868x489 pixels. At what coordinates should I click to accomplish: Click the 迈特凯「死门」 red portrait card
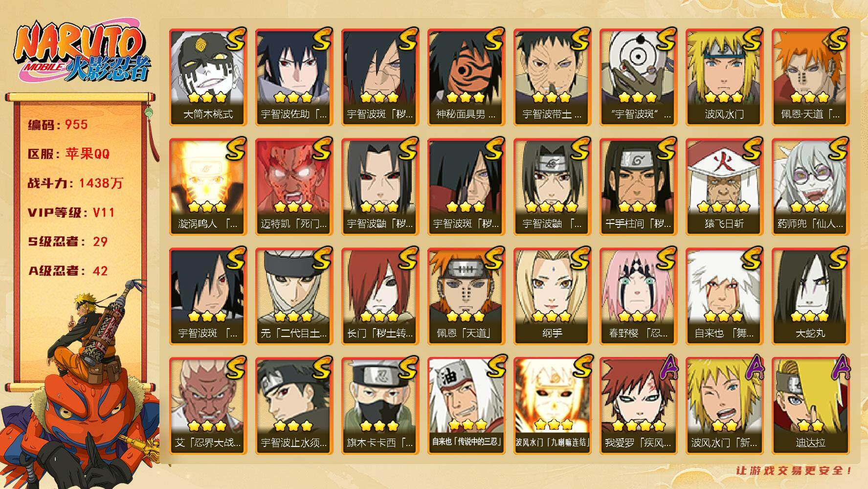(294, 187)
